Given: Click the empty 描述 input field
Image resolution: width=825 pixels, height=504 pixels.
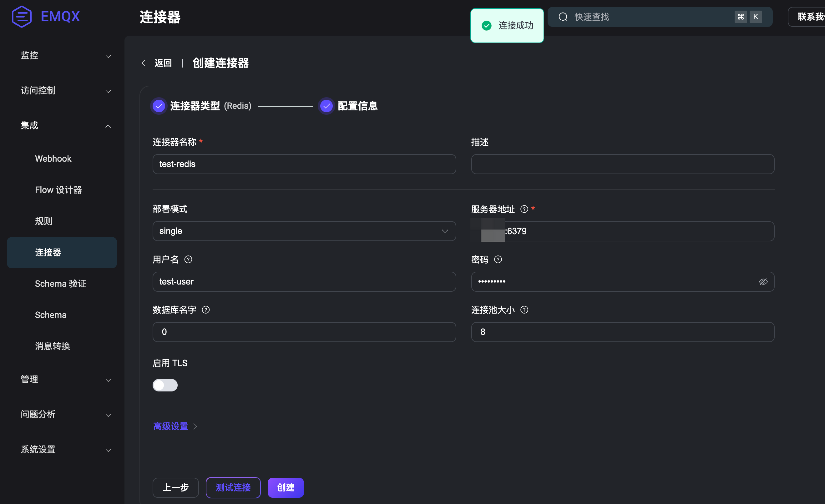Looking at the screenshot, I should pyautogui.click(x=622, y=164).
